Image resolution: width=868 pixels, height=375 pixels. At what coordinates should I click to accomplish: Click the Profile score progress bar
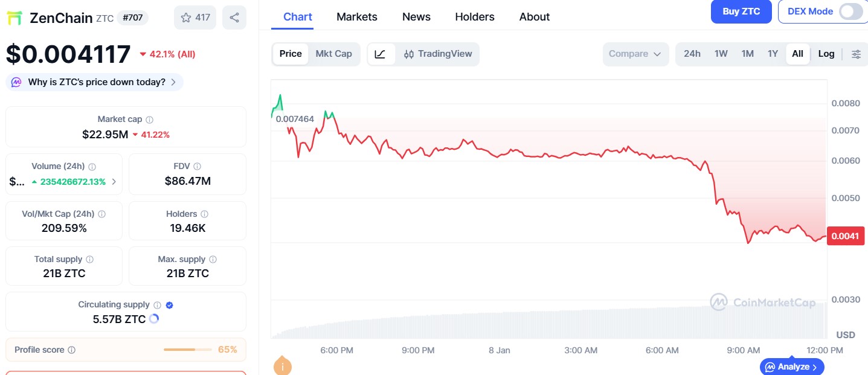coord(187,350)
